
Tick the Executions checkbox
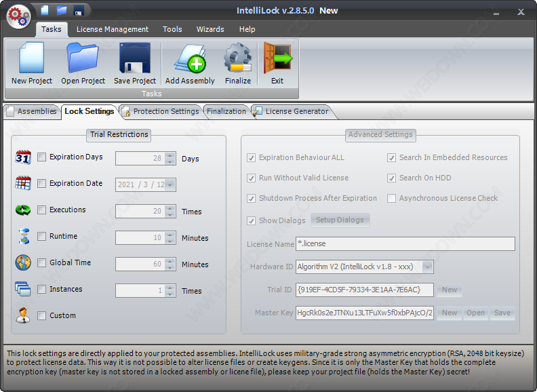coord(41,210)
